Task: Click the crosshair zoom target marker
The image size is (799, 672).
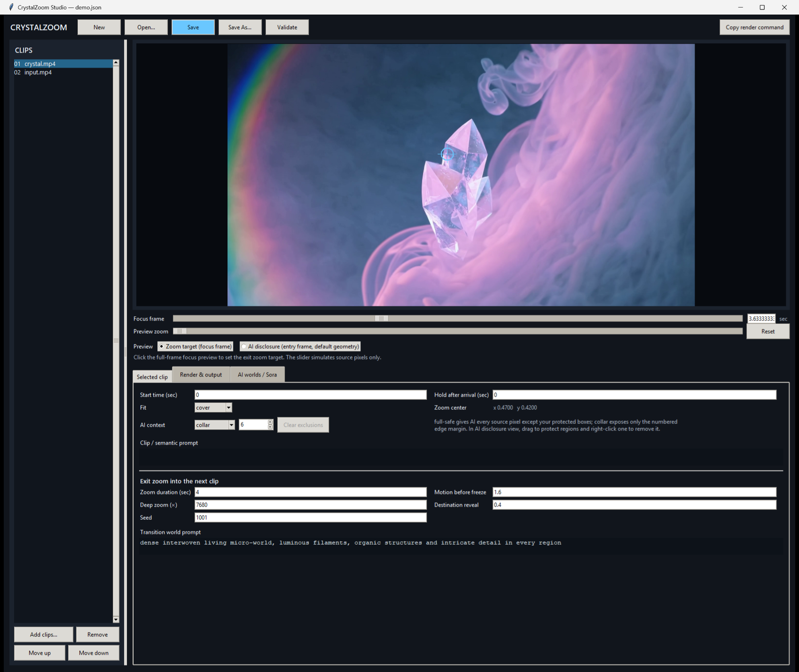Action: coord(447,154)
